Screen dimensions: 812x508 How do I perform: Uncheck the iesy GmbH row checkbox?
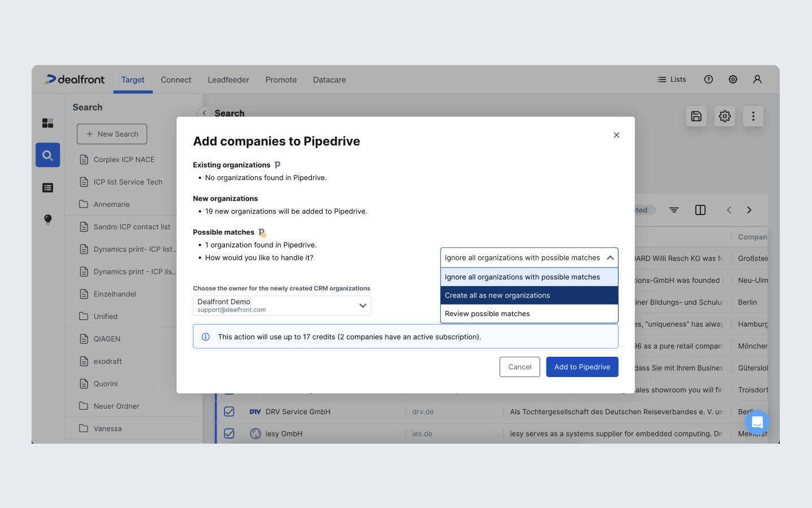(x=229, y=433)
